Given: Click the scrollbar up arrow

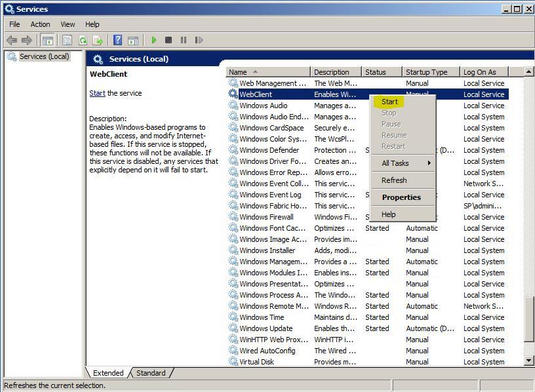Looking at the screenshot, I should (528, 71).
